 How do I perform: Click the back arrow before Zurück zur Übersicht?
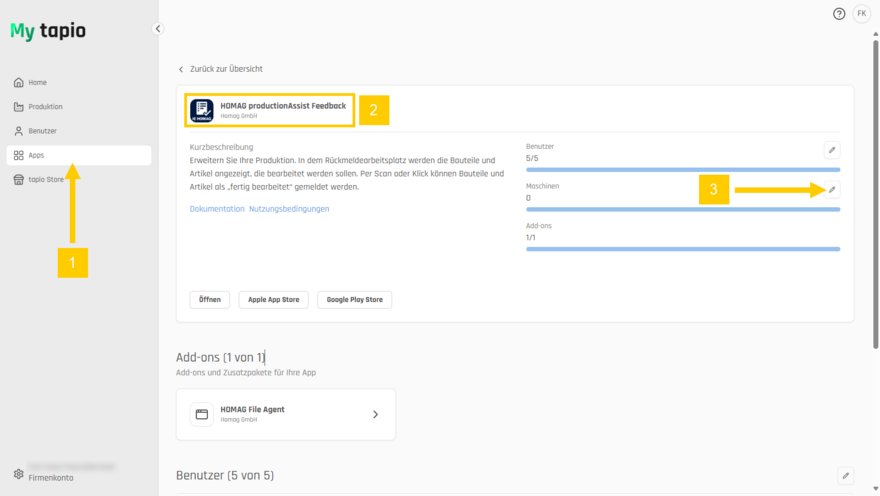click(x=181, y=69)
